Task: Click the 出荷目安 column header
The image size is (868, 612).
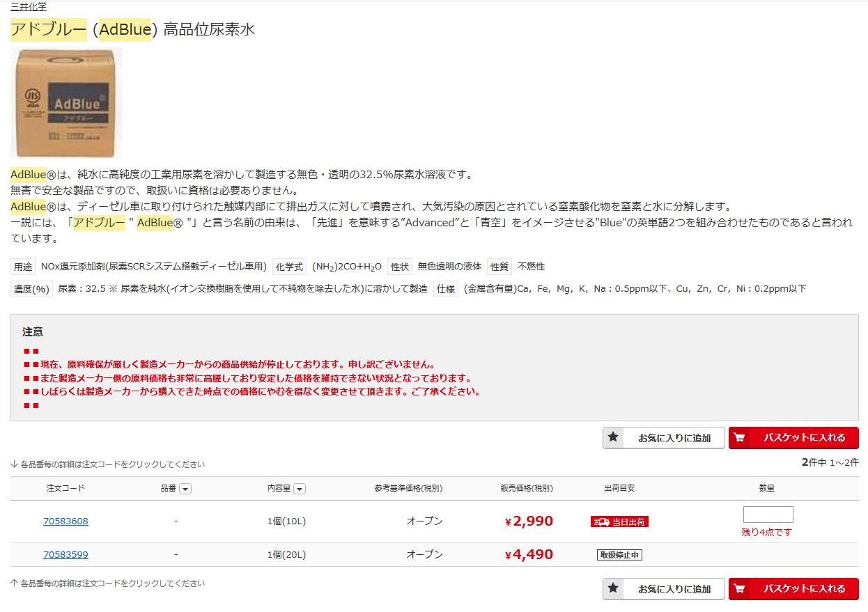Action: (x=619, y=488)
